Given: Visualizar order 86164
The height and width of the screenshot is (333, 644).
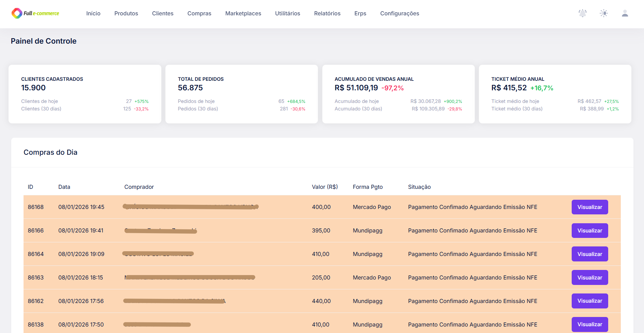Looking at the screenshot, I should pyautogui.click(x=589, y=254).
